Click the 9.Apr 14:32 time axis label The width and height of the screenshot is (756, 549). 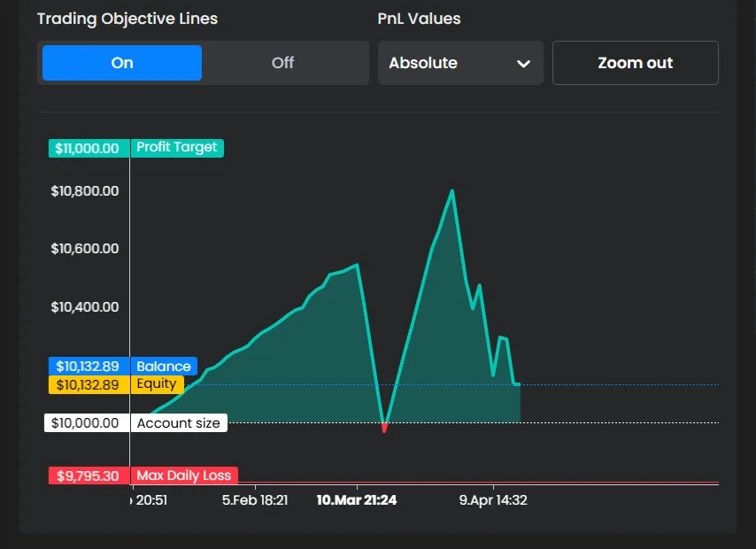[x=493, y=500]
